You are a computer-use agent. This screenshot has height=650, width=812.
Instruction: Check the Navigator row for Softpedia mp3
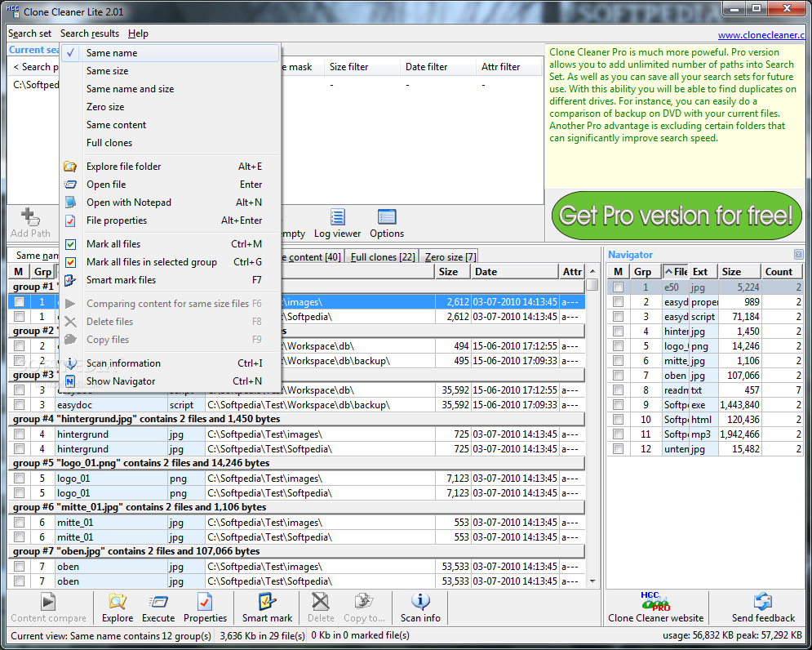point(618,434)
